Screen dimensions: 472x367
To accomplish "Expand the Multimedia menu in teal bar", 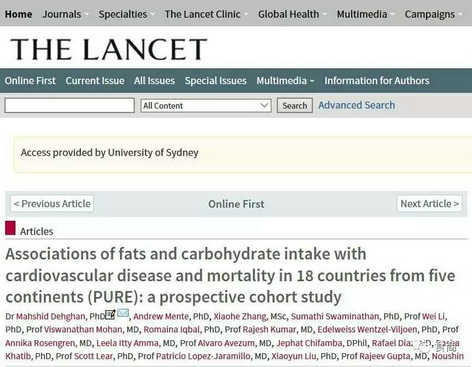I will (285, 81).
